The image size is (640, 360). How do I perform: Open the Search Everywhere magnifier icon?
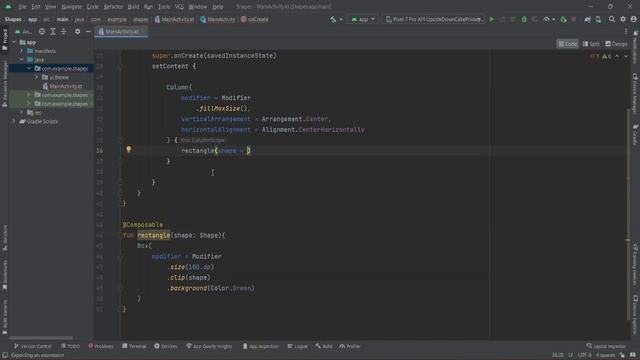click(x=611, y=19)
